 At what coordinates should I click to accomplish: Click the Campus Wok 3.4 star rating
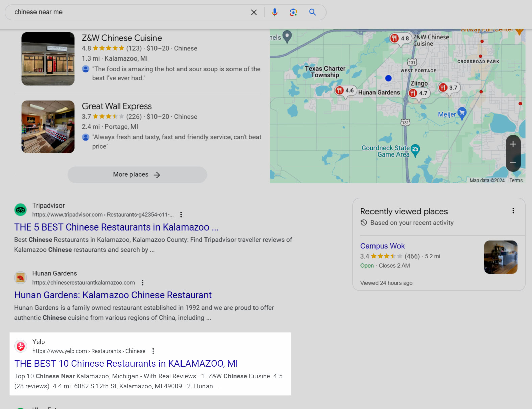[x=381, y=256]
